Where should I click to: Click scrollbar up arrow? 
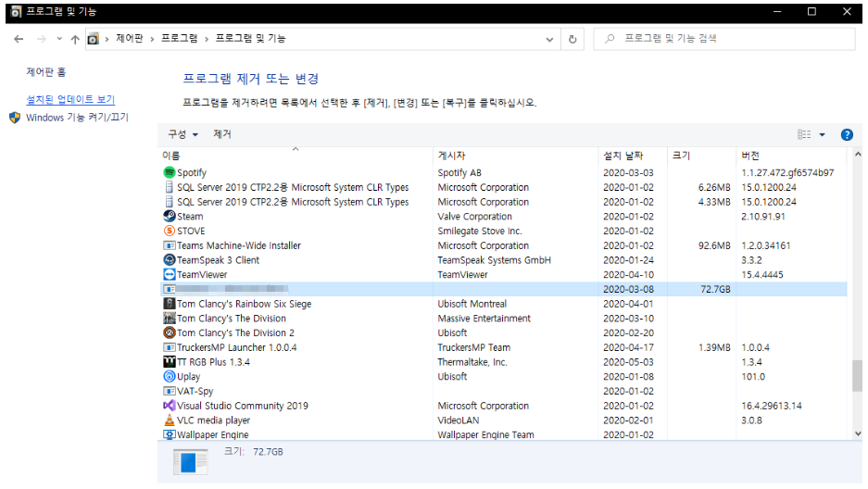tap(858, 155)
